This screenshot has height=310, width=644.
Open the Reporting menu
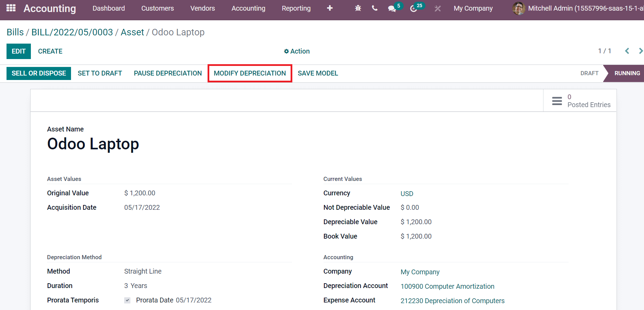(x=296, y=8)
